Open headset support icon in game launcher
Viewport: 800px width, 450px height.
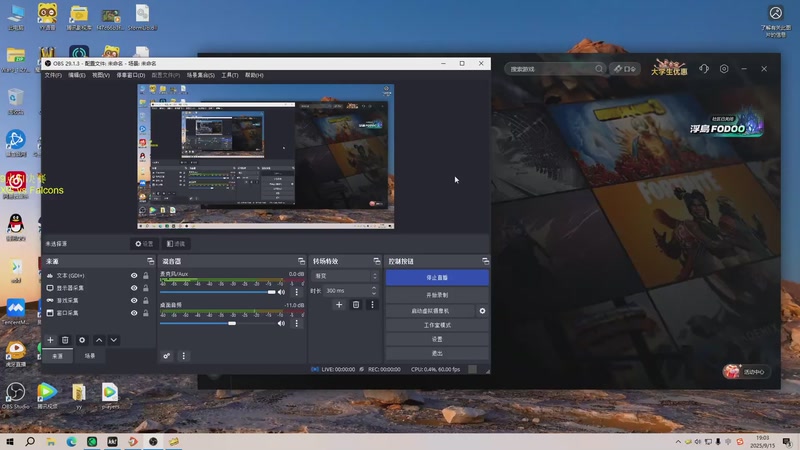tap(704, 69)
